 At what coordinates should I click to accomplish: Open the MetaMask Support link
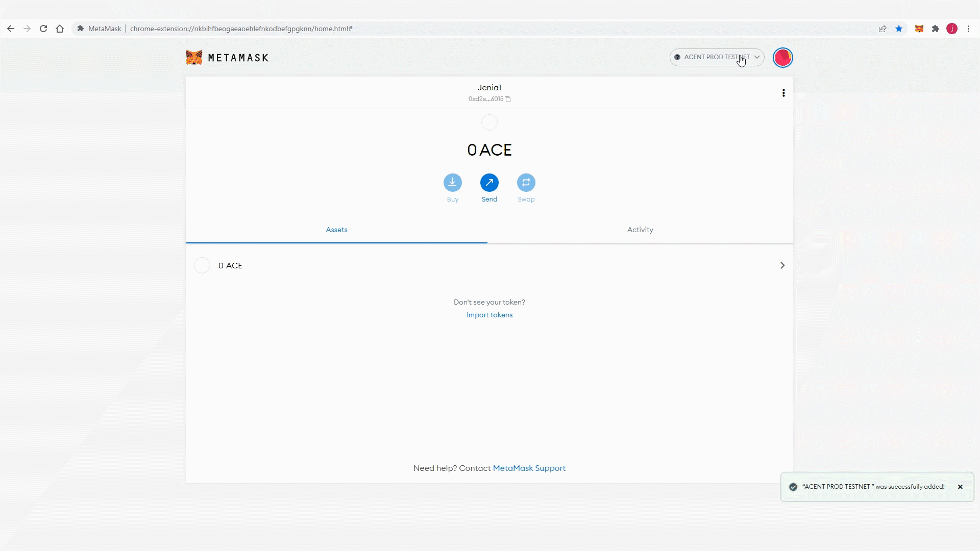click(529, 468)
